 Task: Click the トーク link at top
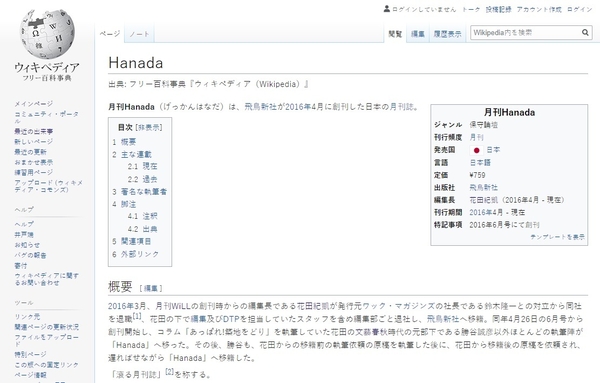coord(471,10)
